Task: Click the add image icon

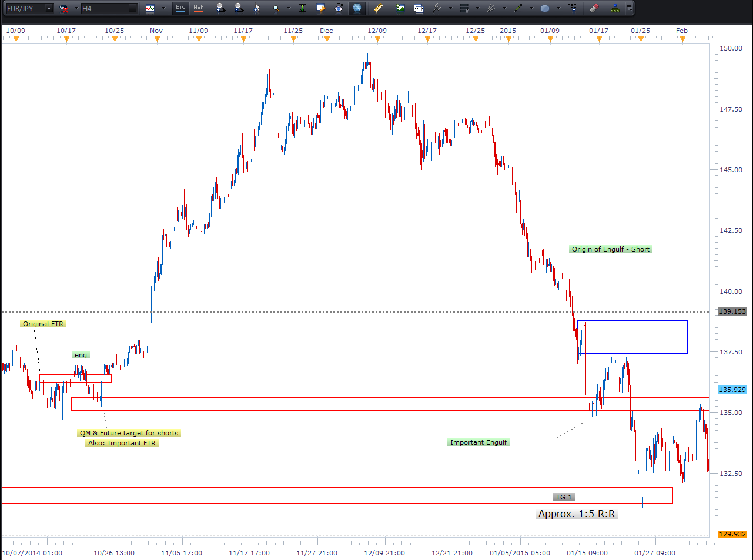Action: [400, 8]
